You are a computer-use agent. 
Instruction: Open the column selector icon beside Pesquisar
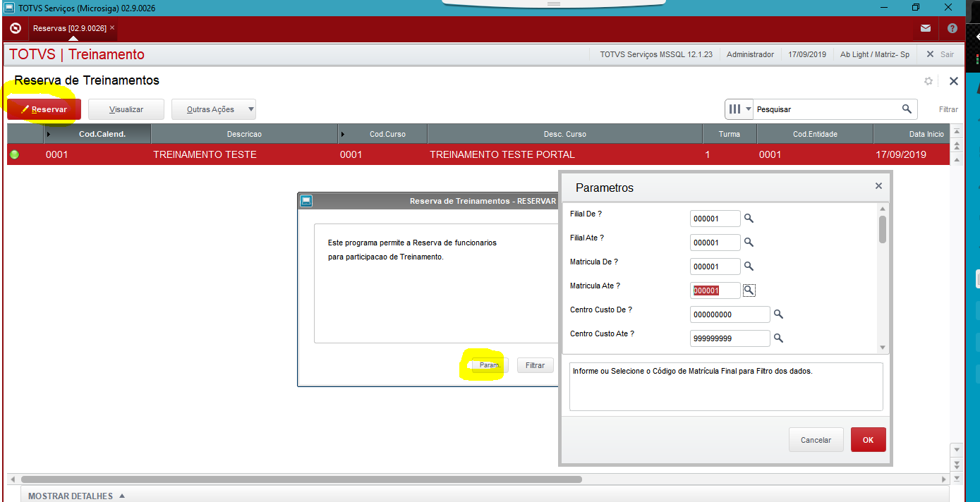click(739, 109)
